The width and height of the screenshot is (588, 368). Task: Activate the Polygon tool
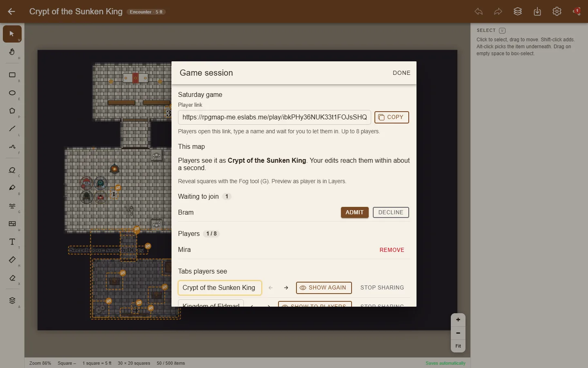12,111
